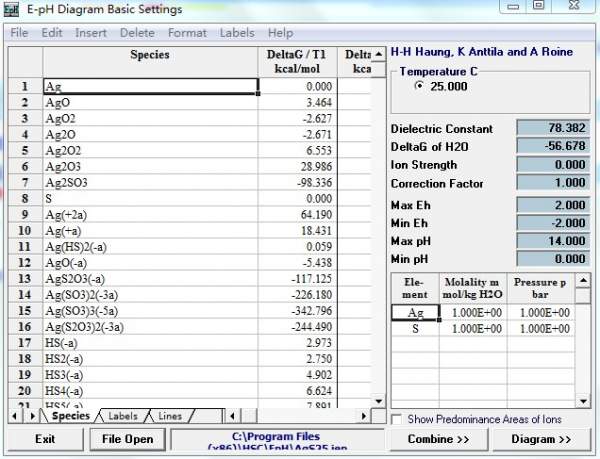The height and width of the screenshot is (459, 600).
Task: Click the Max Eh value field
Action: coord(553,205)
